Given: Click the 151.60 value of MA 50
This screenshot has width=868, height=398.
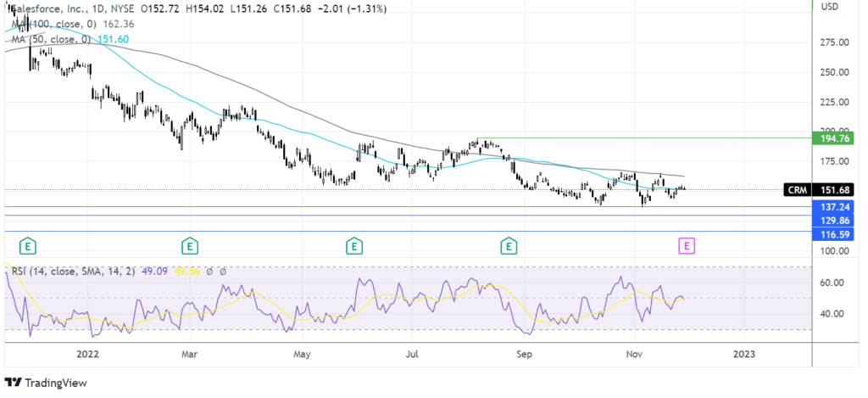Looking at the screenshot, I should point(111,39).
